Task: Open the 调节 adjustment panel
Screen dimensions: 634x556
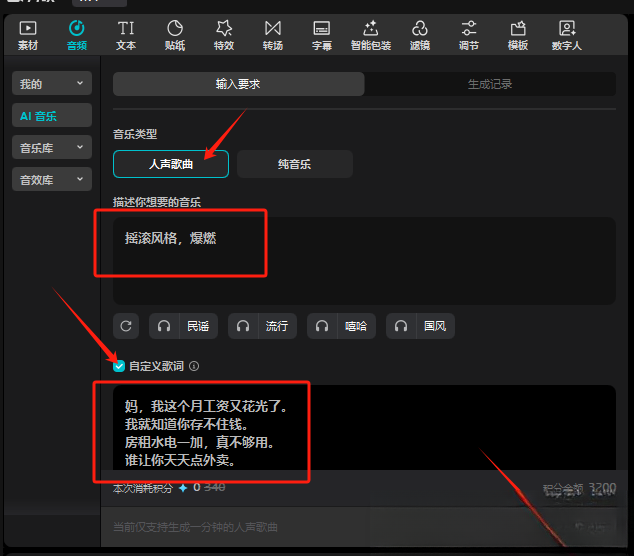Action: 469,36
